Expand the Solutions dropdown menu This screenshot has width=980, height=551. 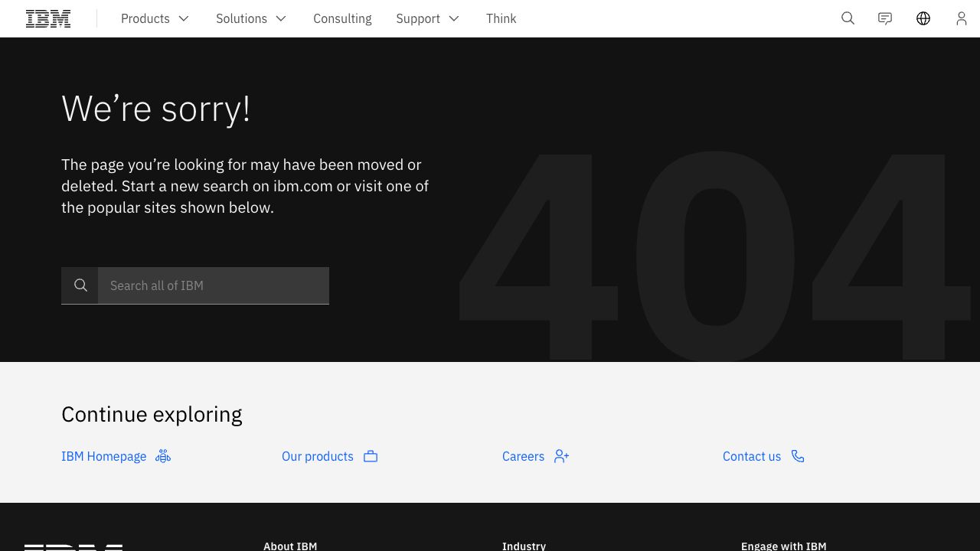(251, 18)
